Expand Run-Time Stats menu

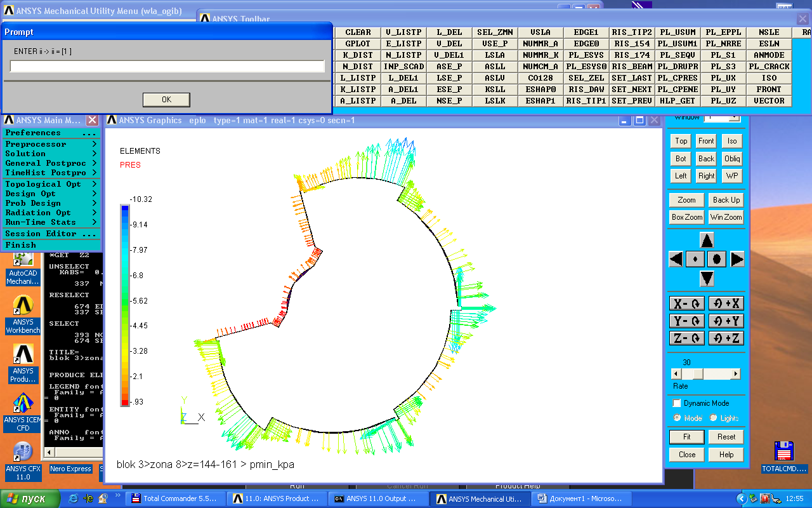(51, 222)
